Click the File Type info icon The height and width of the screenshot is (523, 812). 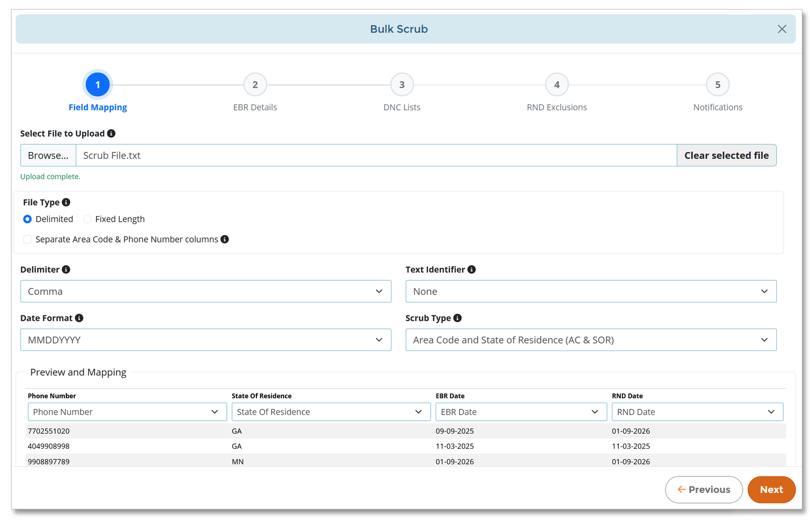[x=66, y=202]
